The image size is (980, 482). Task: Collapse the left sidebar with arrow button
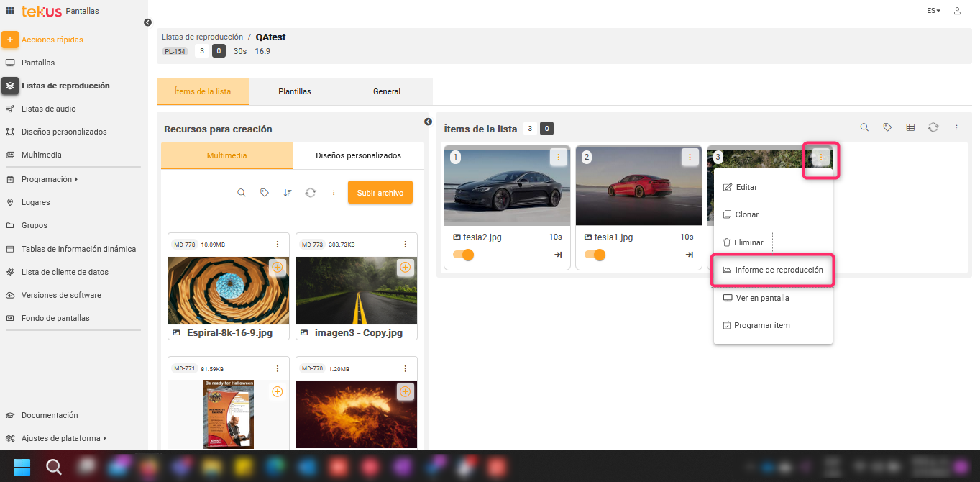click(x=147, y=23)
